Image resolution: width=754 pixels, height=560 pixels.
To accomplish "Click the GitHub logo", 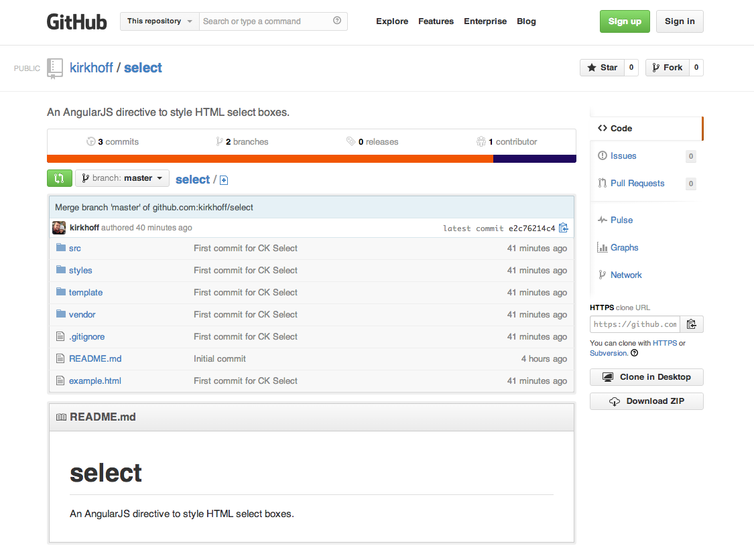I will pyautogui.click(x=76, y=21).
